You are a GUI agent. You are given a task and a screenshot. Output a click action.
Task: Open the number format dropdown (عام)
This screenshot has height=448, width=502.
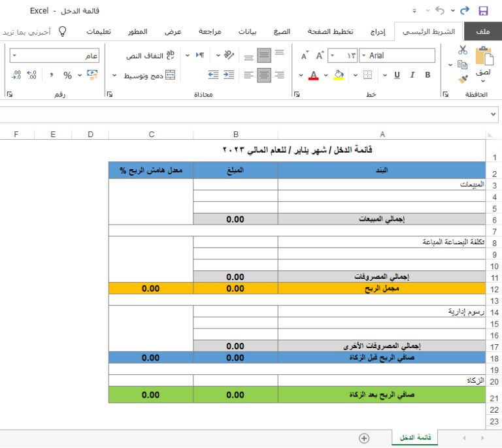14,56
